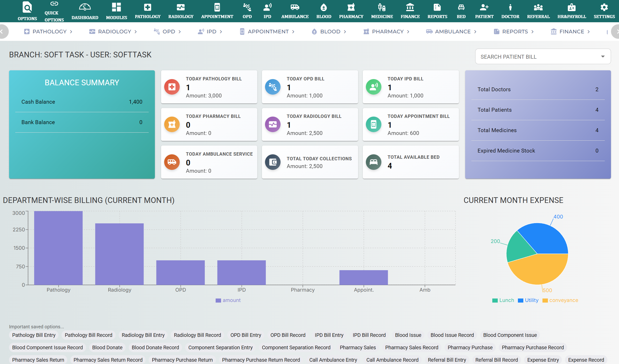
Task: Expand the REPORTS navigation menu
Action: pyautogui.click(x=514, y=31)
